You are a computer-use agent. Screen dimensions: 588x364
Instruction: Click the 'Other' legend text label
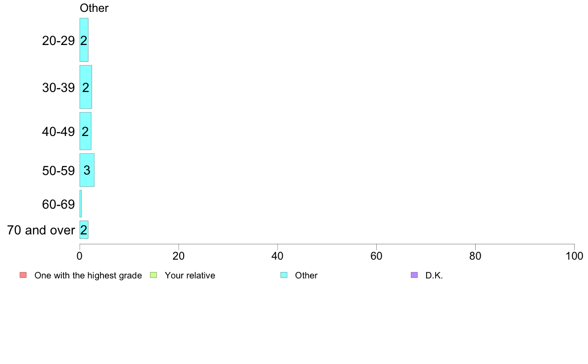click(x=306, y=275)
